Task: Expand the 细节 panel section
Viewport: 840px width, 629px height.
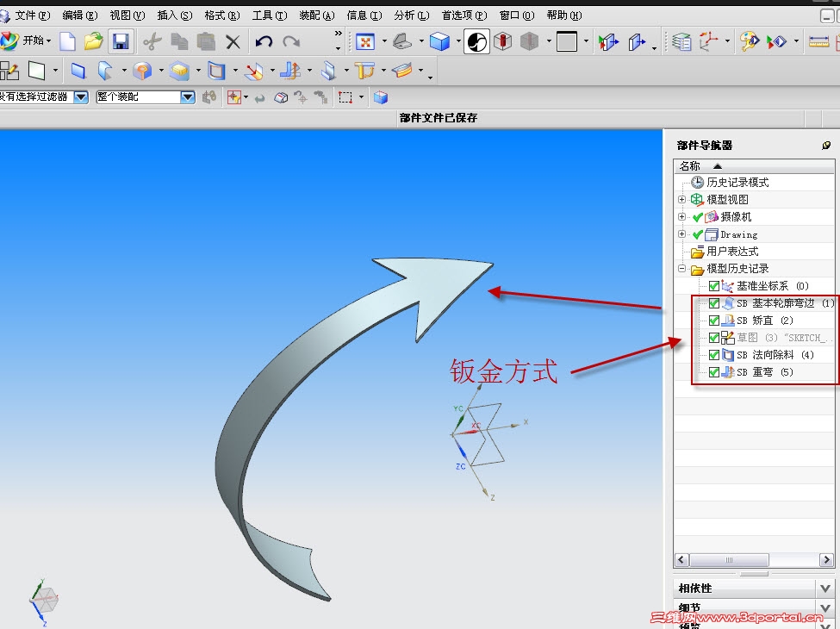Action: pyautogui.click(x=825, y=607)
